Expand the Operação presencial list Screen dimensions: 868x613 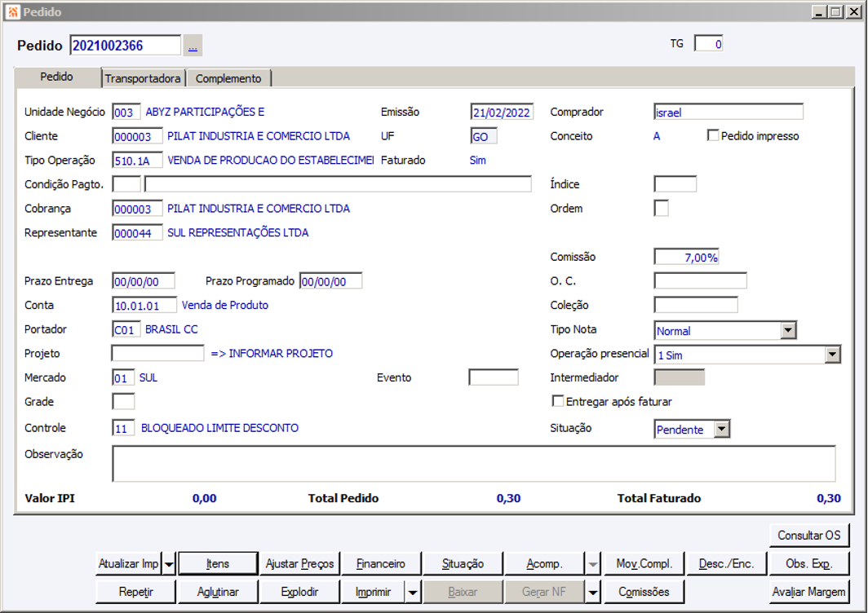(x=832, y=355)
